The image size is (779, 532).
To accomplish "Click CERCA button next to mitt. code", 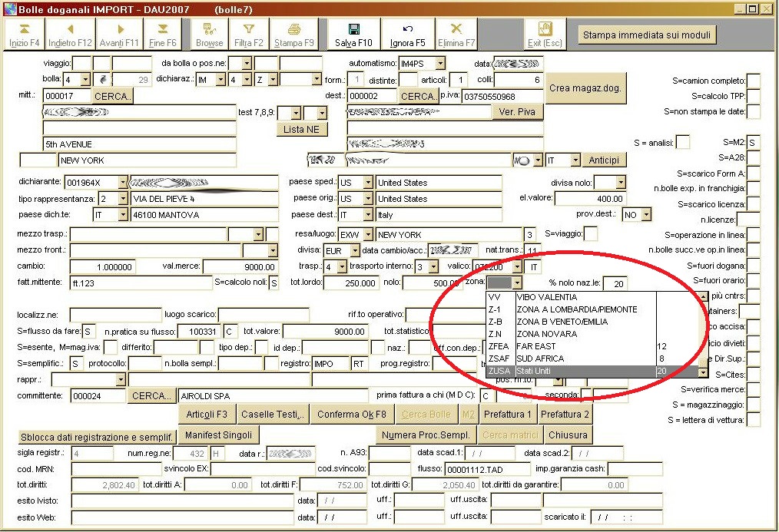I will coord(112,96).
